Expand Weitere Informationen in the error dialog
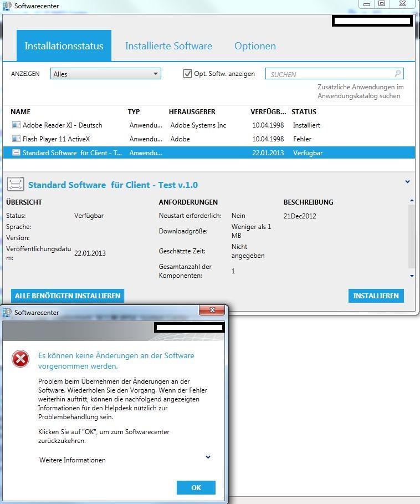This screenshot has height=504, width=420. [x=208, y=457]
